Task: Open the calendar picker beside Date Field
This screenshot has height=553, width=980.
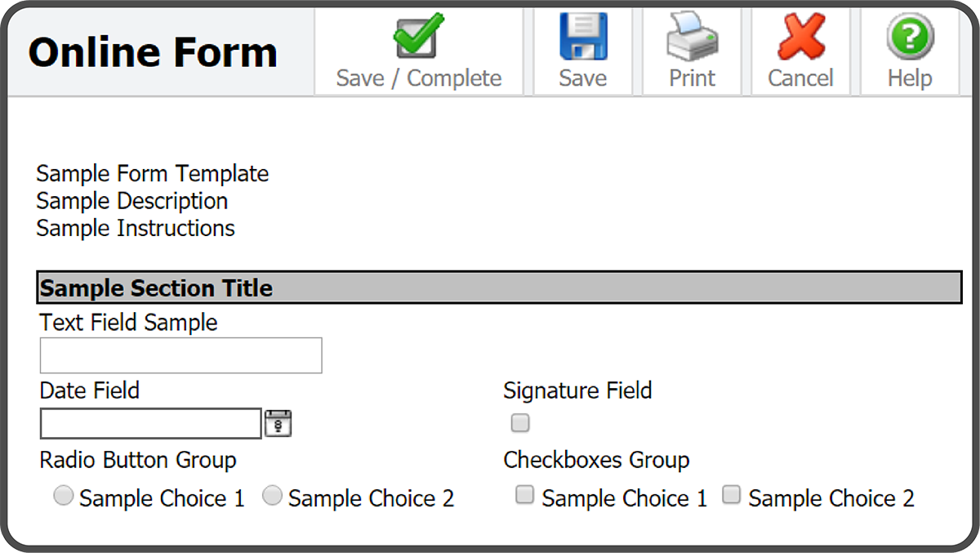Action: click(x=278, y=423)
